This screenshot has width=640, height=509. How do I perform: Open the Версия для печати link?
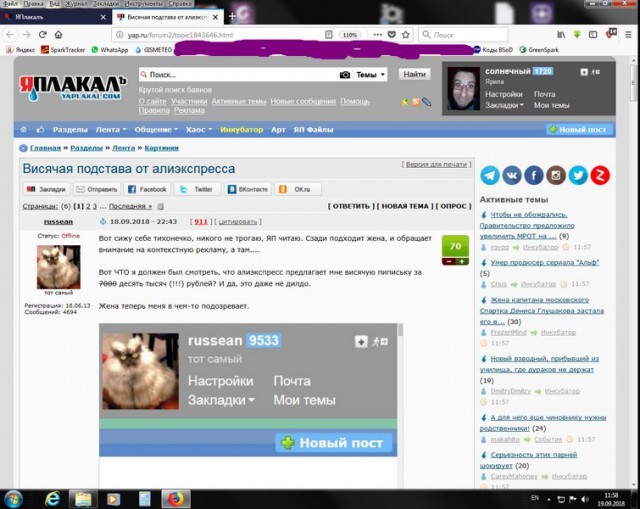point(436,164)
